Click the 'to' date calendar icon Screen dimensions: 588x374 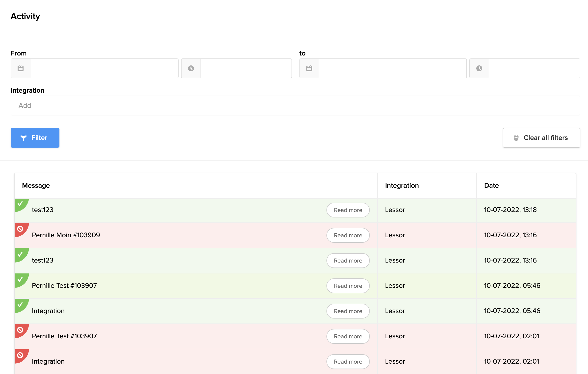[x=309, y=68]
